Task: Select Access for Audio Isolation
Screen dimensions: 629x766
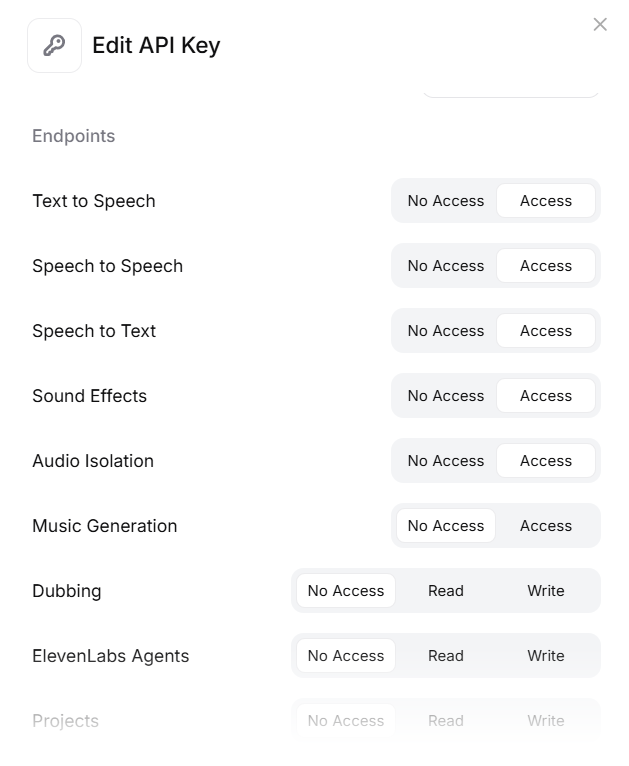Action: [546, 461]
